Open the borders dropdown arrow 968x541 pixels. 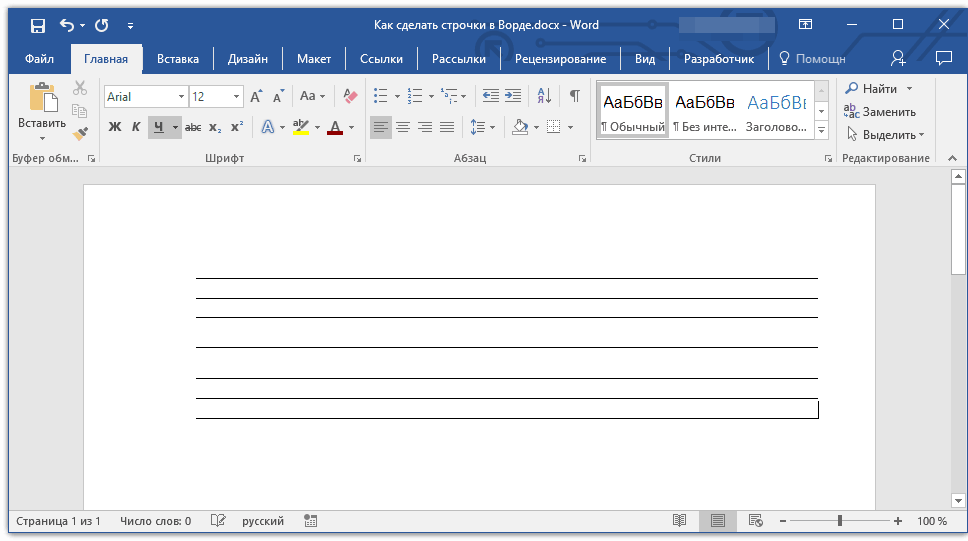tap(570, 127)
